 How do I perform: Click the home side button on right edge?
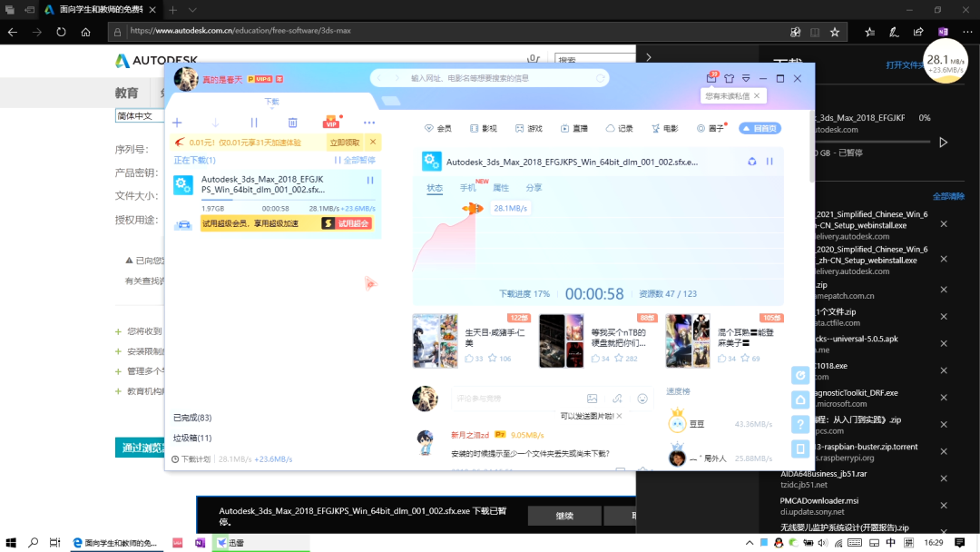800,399
